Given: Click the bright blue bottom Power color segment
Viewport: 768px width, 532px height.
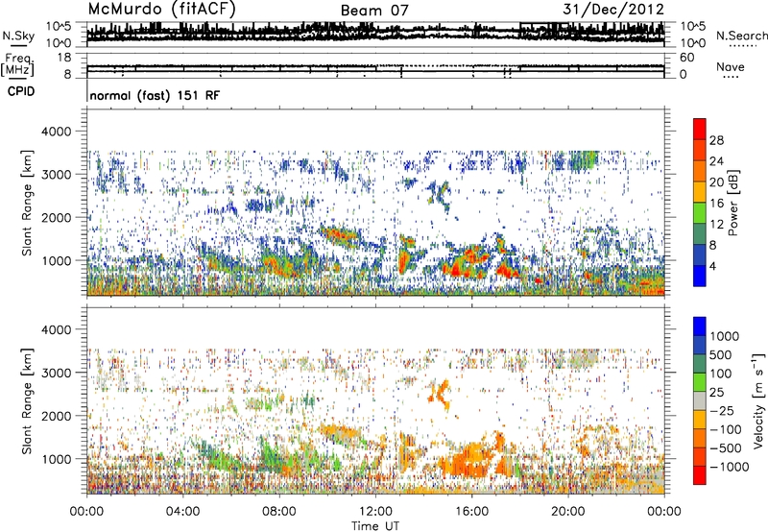Looking at the screenshot, I should 700,276.
